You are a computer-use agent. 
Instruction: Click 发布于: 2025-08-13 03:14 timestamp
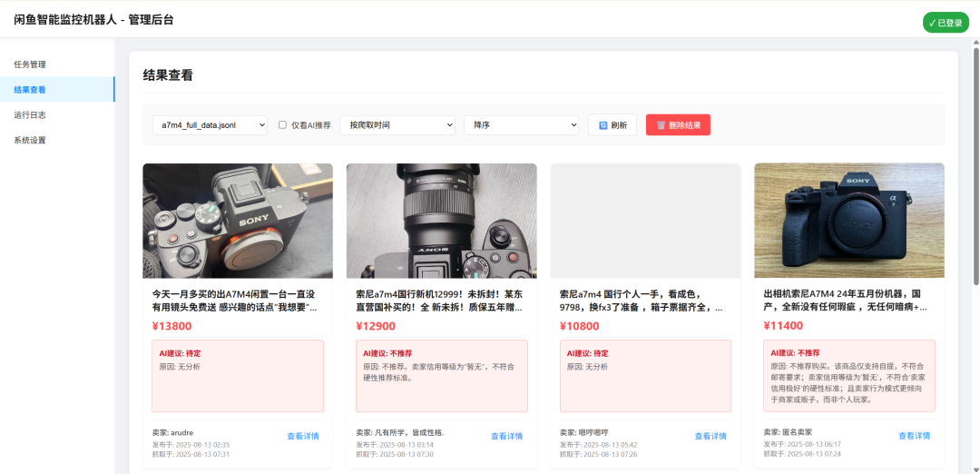pyautogui.click(x=395, y=445)
